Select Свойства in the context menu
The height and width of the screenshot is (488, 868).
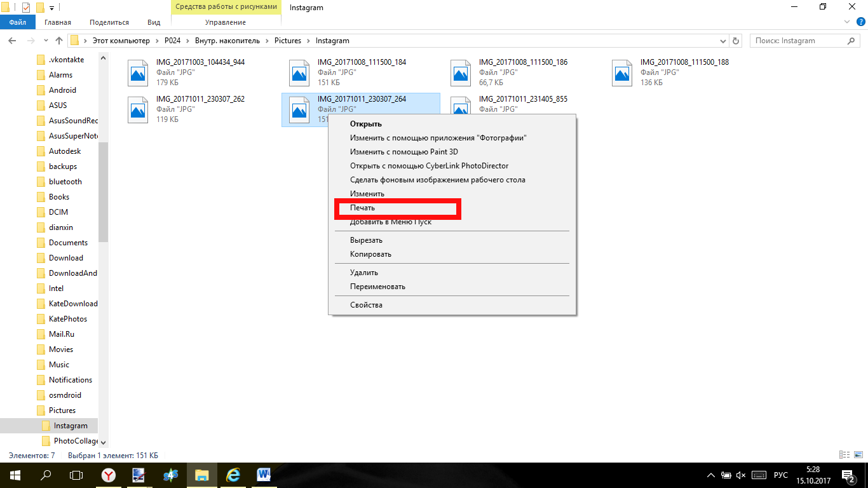pos(366,305)
